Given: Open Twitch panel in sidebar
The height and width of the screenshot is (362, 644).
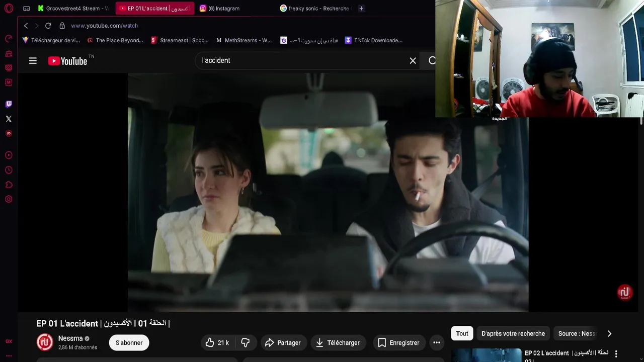Looking at the screenshot, I should click(x=9, y=104).
